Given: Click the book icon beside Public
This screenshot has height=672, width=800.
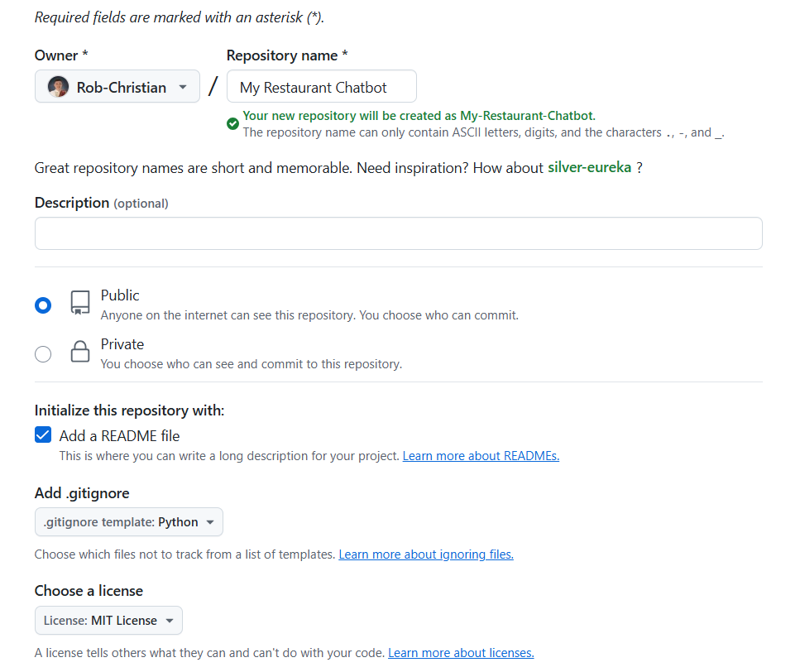Looking at the screenshot, I should (79, 305).
